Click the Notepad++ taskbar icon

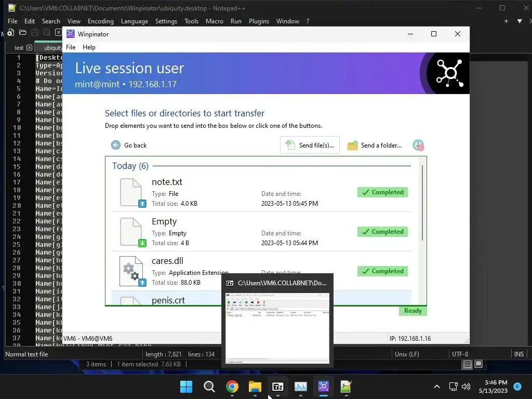(x=346, y=387)
